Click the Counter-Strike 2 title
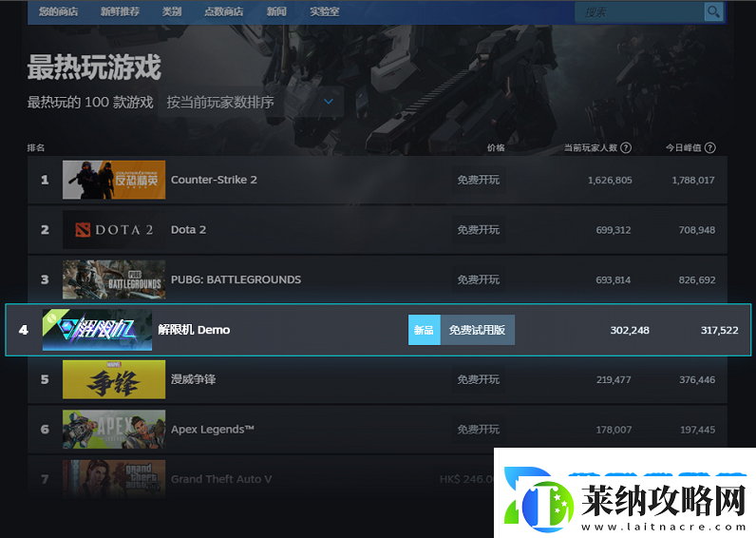This screenshot has width=756, height=538. (214, 180)
